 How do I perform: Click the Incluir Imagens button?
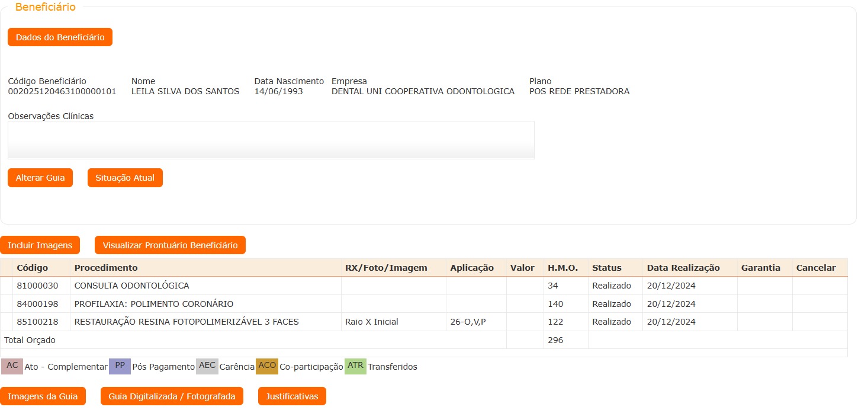tap(40, 245)
